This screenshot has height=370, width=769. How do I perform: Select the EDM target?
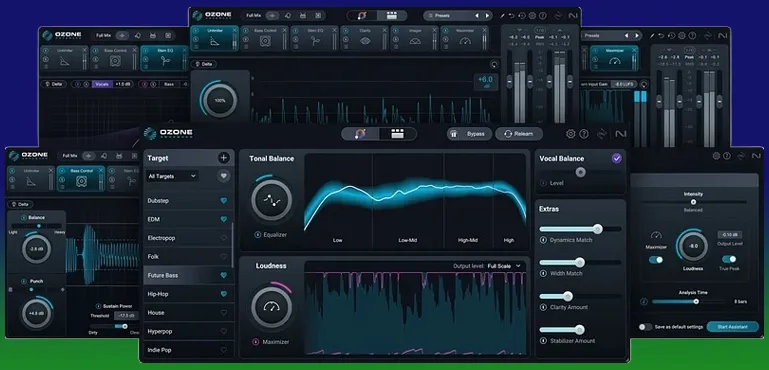coord(188,219)
